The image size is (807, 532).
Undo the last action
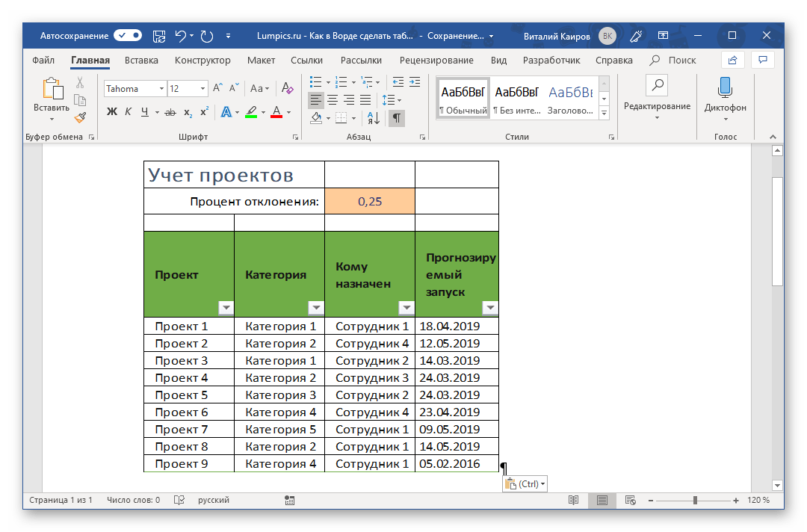point(180,36)
